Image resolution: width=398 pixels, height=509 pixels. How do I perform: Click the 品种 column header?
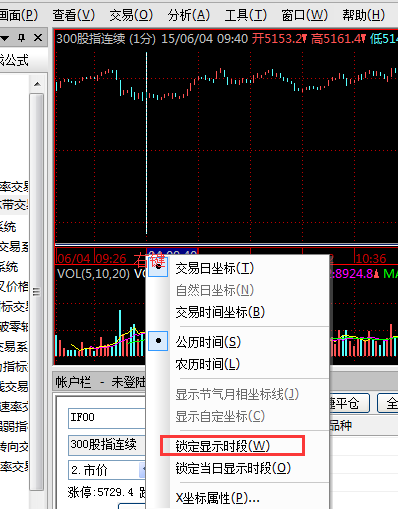tap(340, 425)
